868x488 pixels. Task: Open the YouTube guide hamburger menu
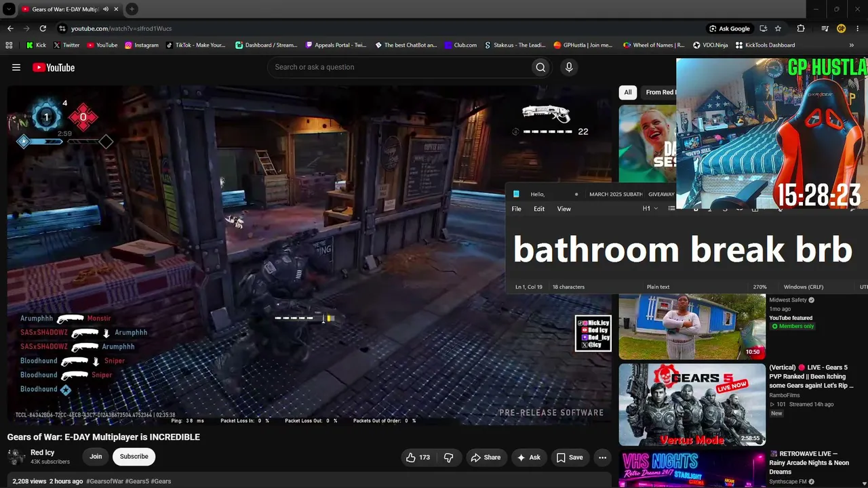click(x=16, y=67)
